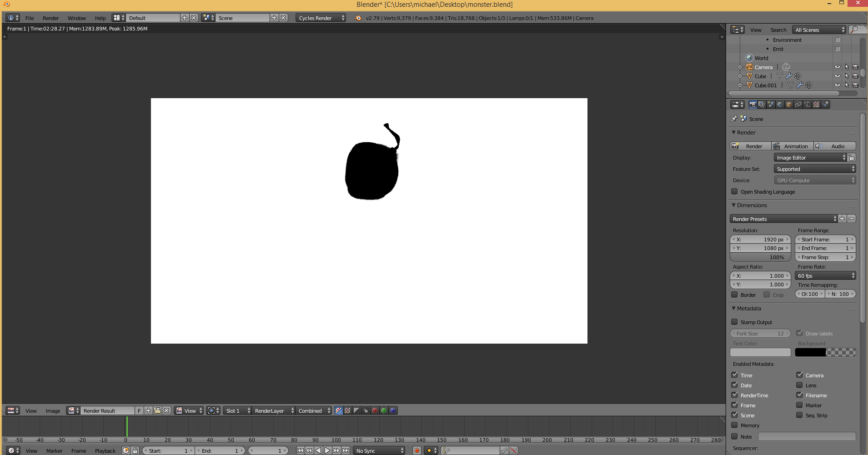The height and width of the screenshot is (455, 868).
Task: Open the Object properties tab icon
Action: click(x=789, y=105)
